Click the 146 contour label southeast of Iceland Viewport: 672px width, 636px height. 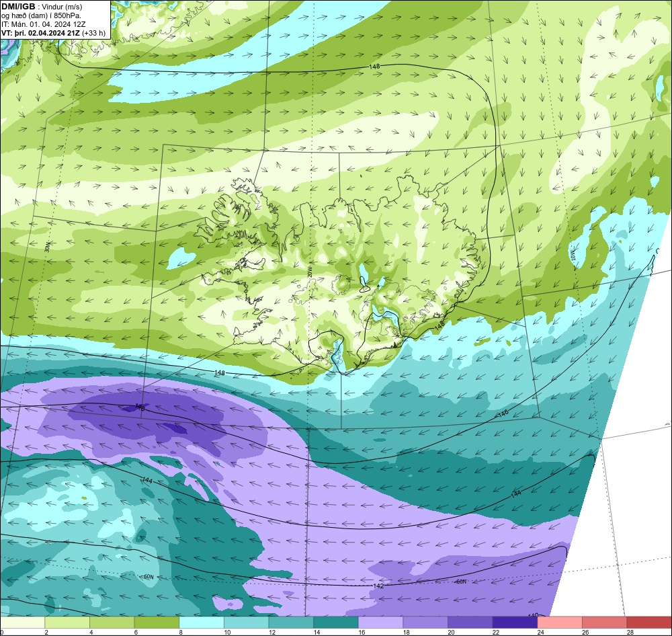click(x=503, y=413)
